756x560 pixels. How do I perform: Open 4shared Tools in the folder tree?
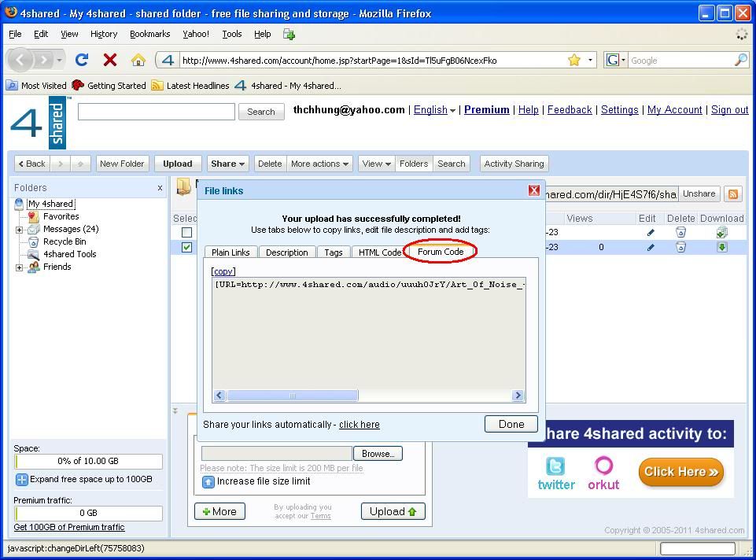point(70,254)
